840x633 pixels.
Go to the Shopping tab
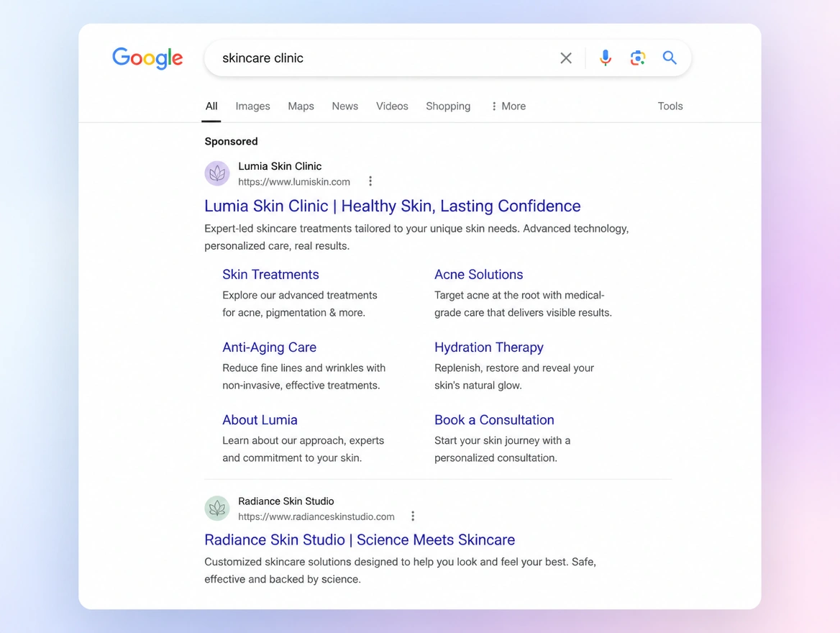448,106
